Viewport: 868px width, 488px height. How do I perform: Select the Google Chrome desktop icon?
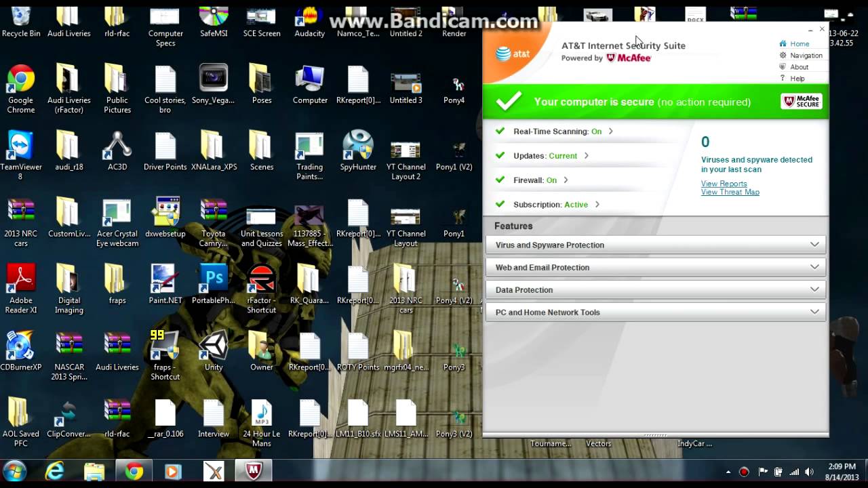(x=21, y=89)
